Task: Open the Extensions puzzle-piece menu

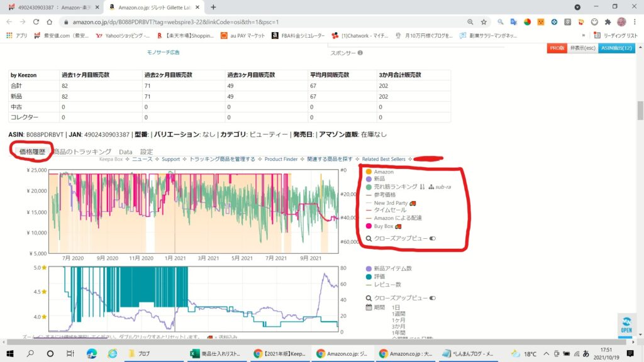Action: pos(608,22)
